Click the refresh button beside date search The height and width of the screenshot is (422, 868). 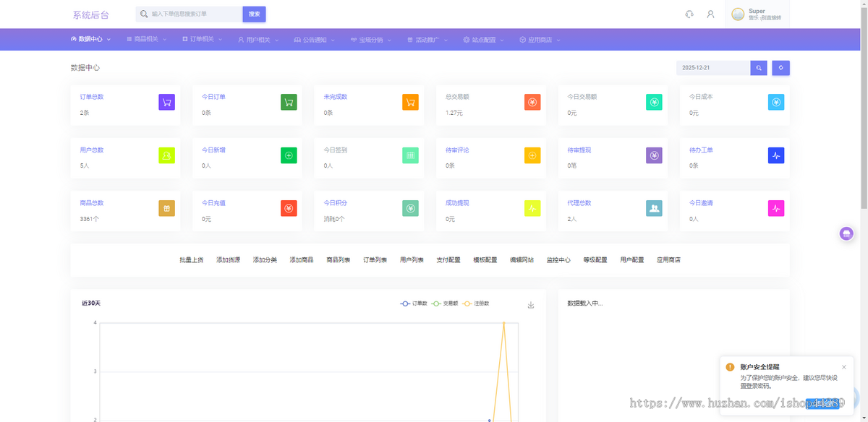(x=780, y=68)
